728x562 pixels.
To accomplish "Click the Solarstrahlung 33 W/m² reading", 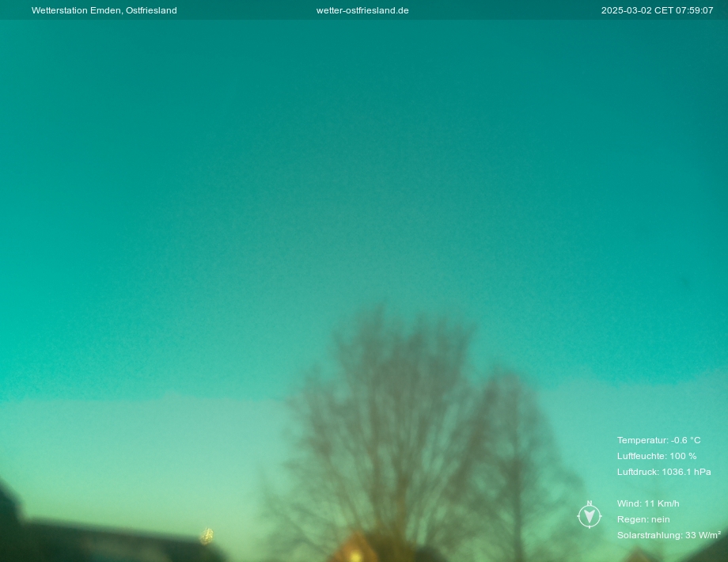I will [x=669, y=535].
